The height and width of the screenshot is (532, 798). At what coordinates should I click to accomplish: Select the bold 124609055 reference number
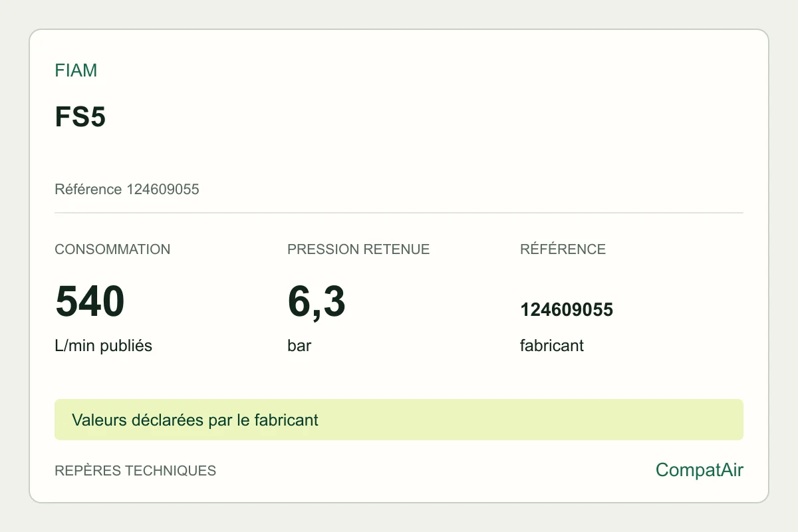pos(567,310)
